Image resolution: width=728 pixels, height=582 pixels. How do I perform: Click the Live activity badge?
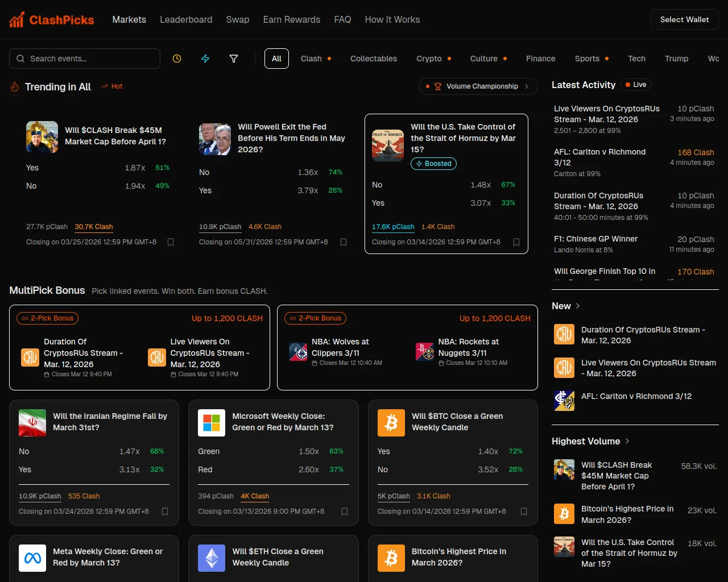click(635, 85)
